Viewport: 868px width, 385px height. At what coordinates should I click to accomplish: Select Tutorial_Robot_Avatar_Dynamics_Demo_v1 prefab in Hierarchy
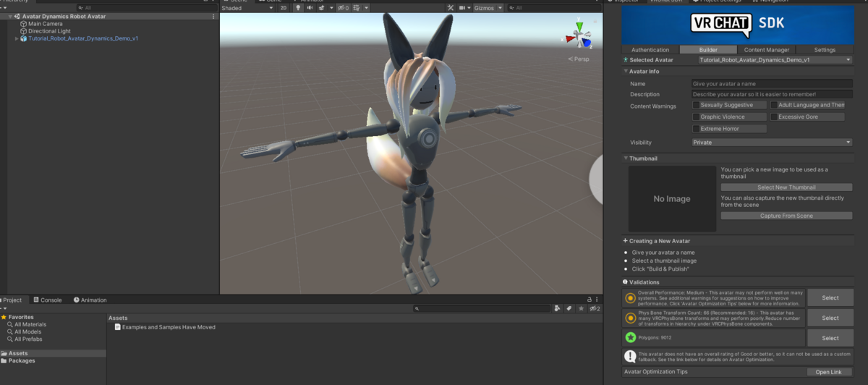[x=83, y=38]
